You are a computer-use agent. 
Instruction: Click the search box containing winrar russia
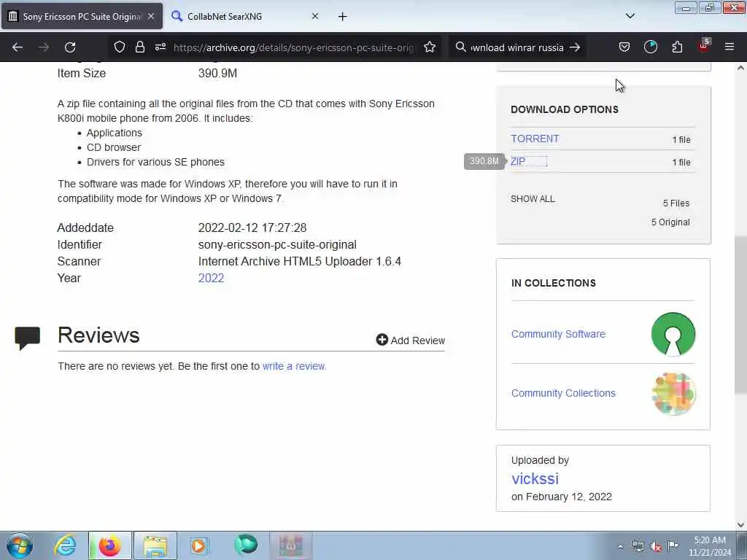pos(517,47)
